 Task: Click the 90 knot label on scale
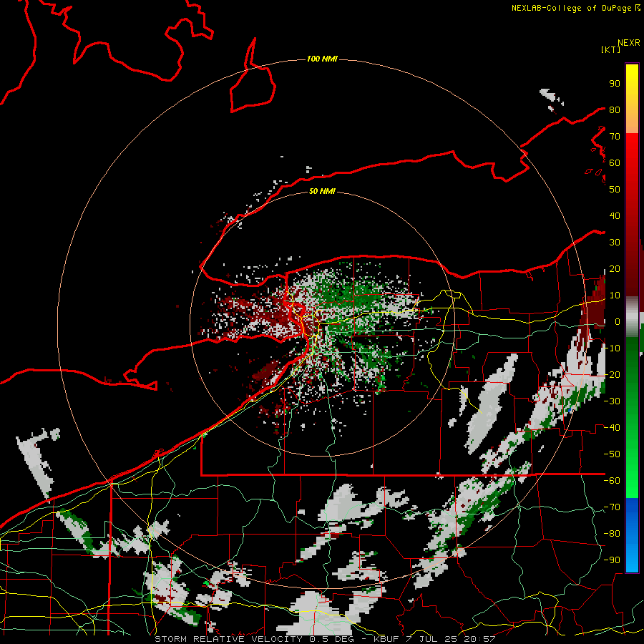pos(615,84)
